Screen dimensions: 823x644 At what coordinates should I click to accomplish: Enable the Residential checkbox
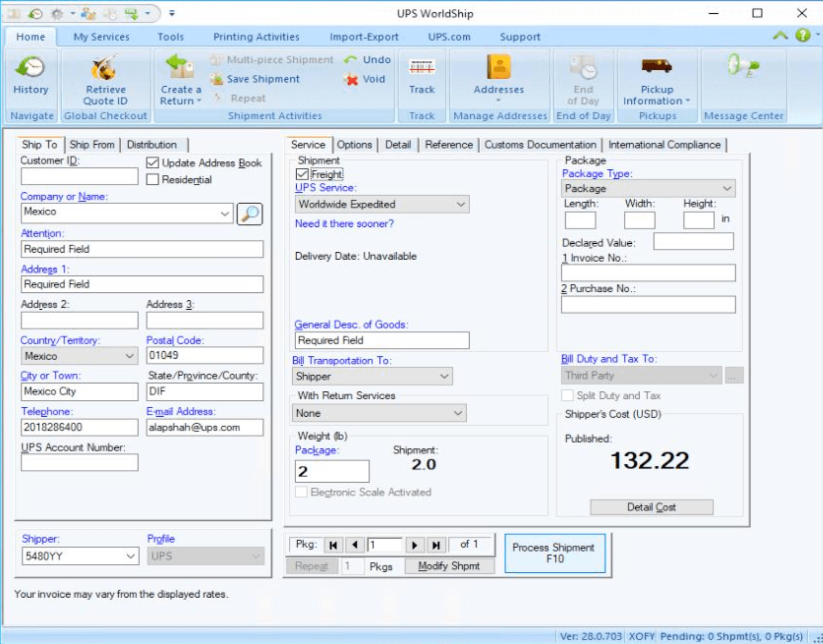click(x=153, y=179)
